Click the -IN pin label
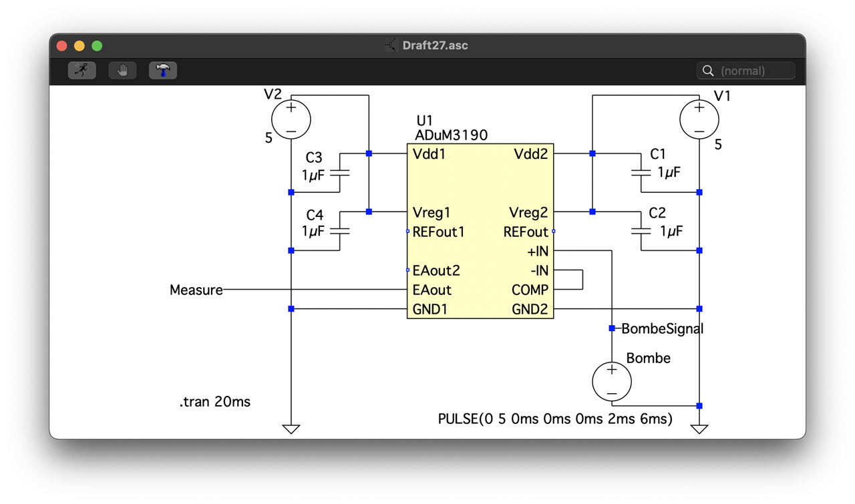The width and height of the screenshot is (855, 504). click(539, 270)
